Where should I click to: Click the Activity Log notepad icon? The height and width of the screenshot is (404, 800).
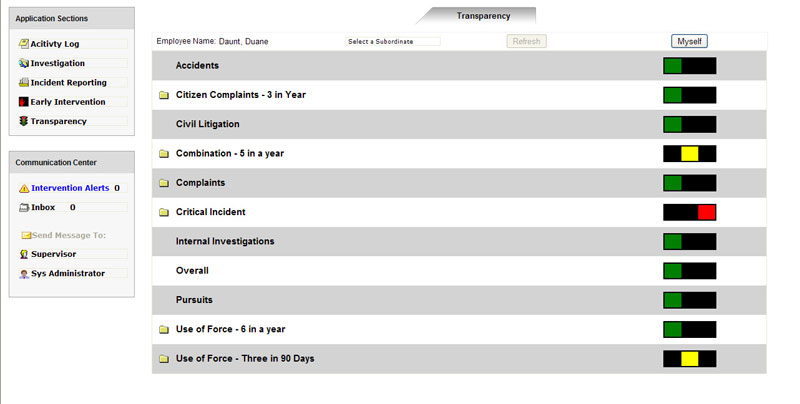(24, 44)
